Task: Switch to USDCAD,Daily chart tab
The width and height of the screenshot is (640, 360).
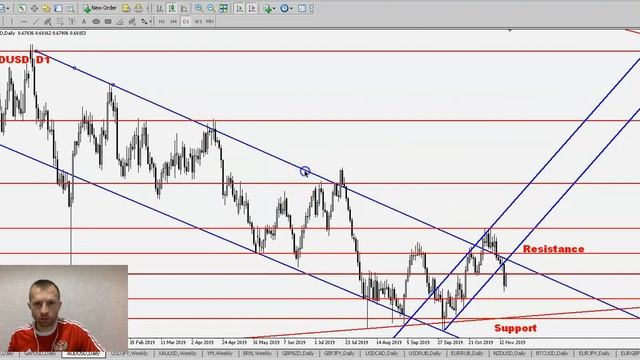Action: point(382,353)
